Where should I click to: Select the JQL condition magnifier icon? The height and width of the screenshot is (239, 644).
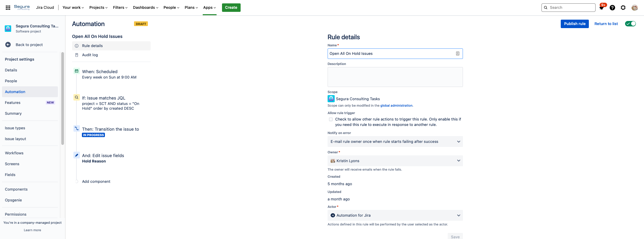click(x=77, y=97)
